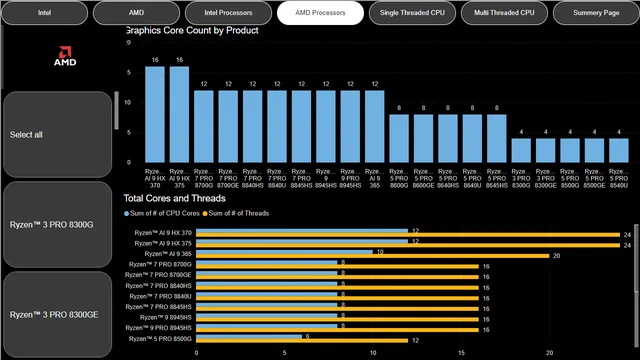The height and width of the screenshot is (360, 640).
Task: Click the Total Cores and Threads title
Action: 175,198
